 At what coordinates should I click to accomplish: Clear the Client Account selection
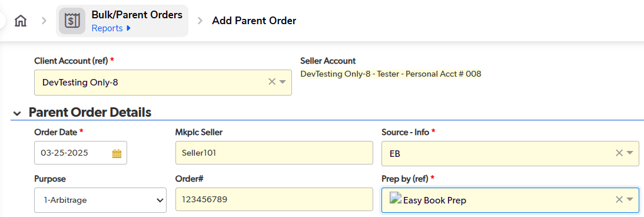pos(271,82)
